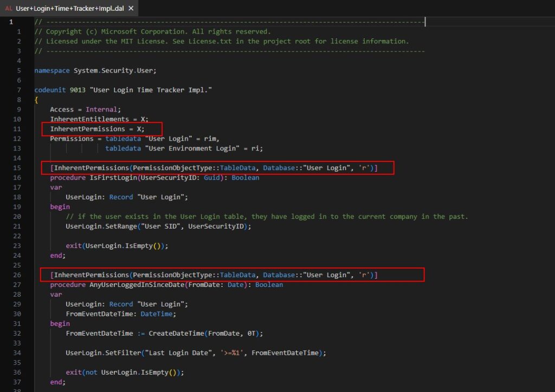Click the AL file icon on tab
This screenshot has height=392, width=555.
coord(9,8)
